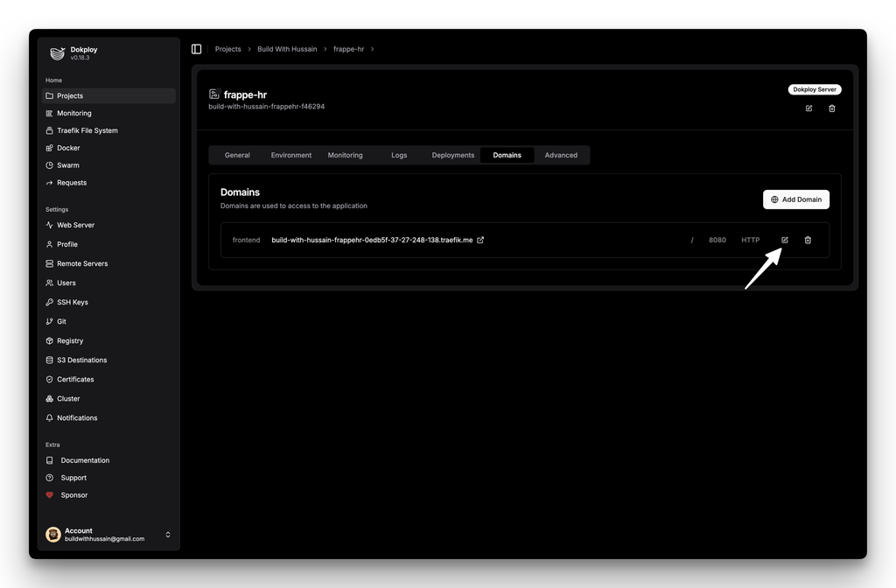Click the Dokploy logo icon
Screen dimensions: 896x588
57,53
